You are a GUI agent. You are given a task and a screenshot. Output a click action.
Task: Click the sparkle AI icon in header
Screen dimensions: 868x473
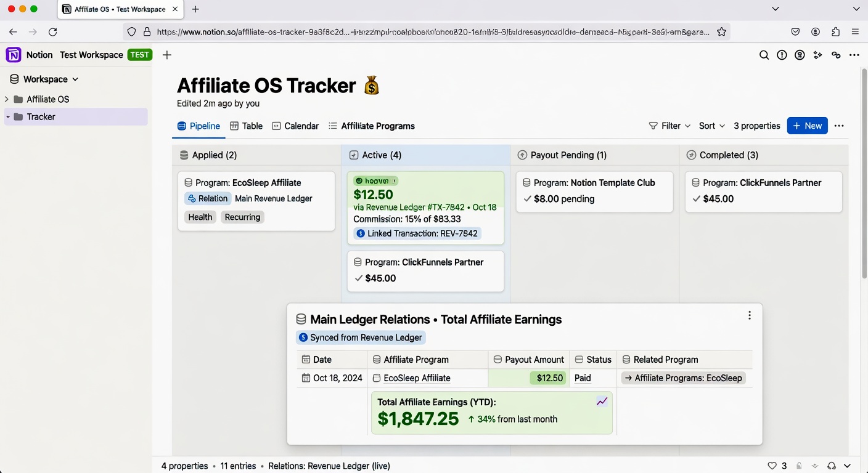[817, 55]
